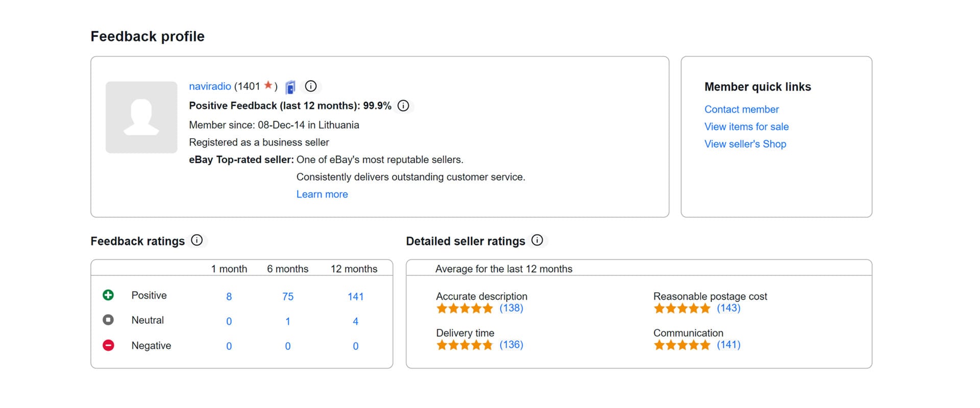Click the Feedback ratings info icon
The width and height of the screenshot is (980, 408).
(197, 240)
